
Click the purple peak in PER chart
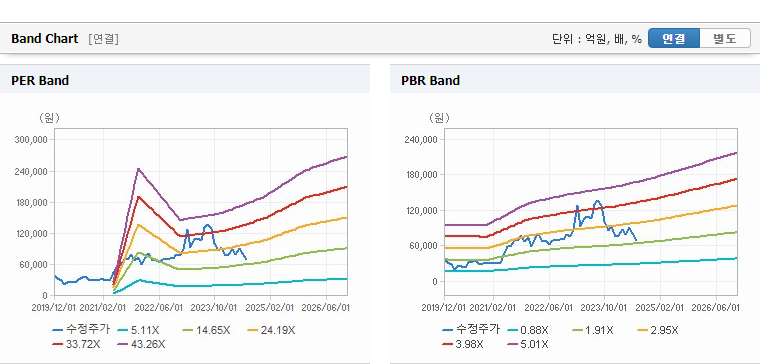138,169
